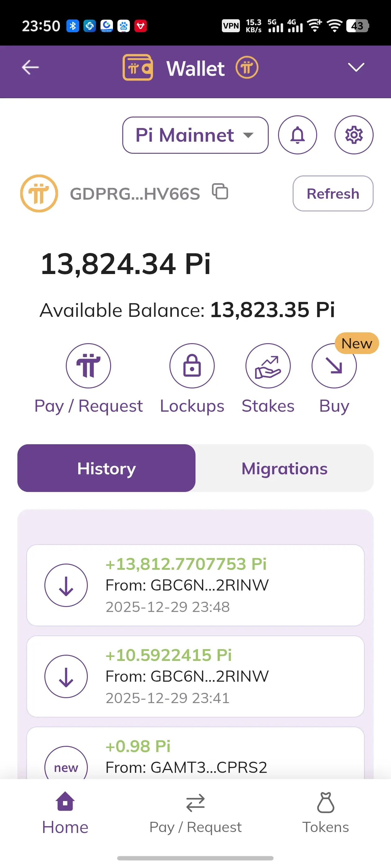Tap the orange Pi logo avatar
The width and height of the screenshot is (391, 868).
point(39,193)
